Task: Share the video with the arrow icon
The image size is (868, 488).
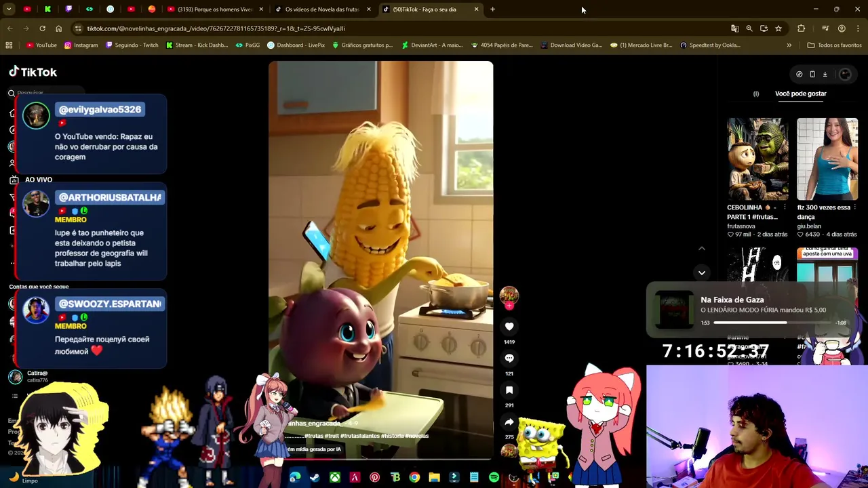Action: 509,422
